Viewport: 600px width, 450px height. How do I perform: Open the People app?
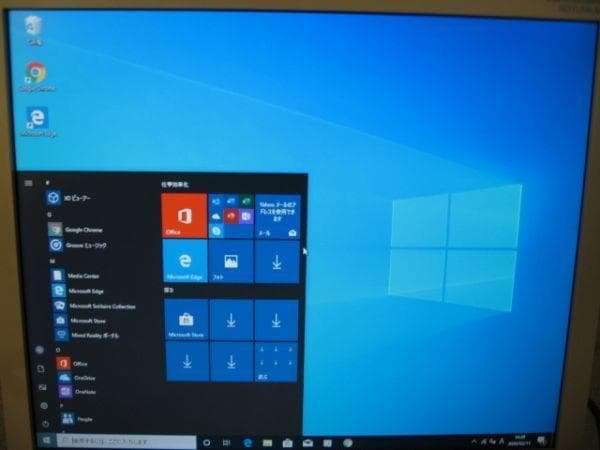[77, 419]
